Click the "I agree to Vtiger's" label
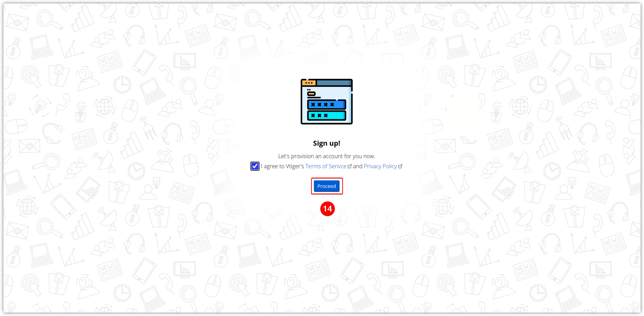This screenshot has width=644, height=316. (x=282, y=166)
